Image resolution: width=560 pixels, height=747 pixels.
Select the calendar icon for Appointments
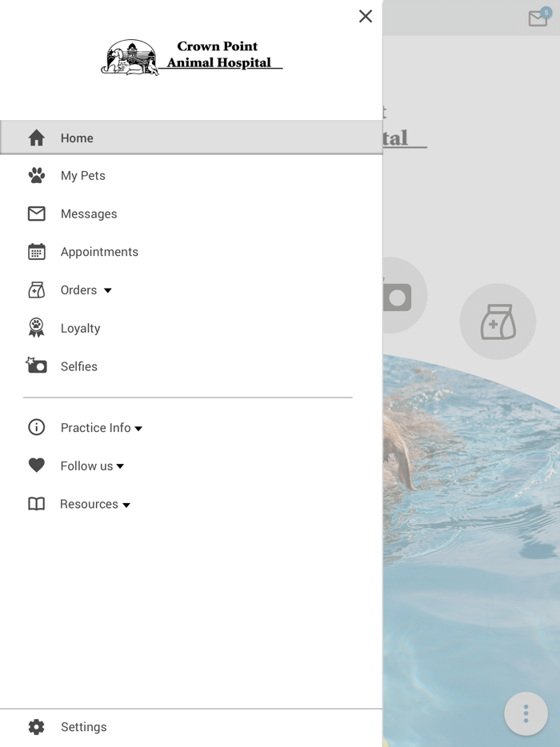tap(37, 252)
